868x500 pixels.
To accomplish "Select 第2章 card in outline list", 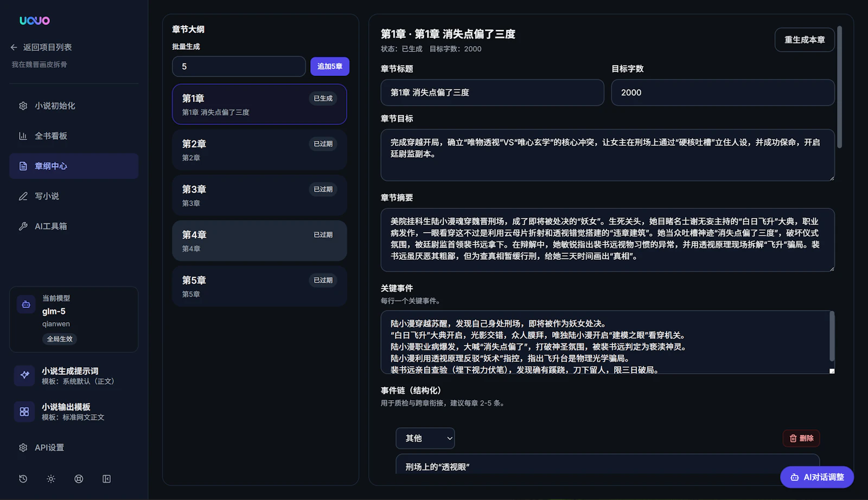I will [x=259, y=150].
